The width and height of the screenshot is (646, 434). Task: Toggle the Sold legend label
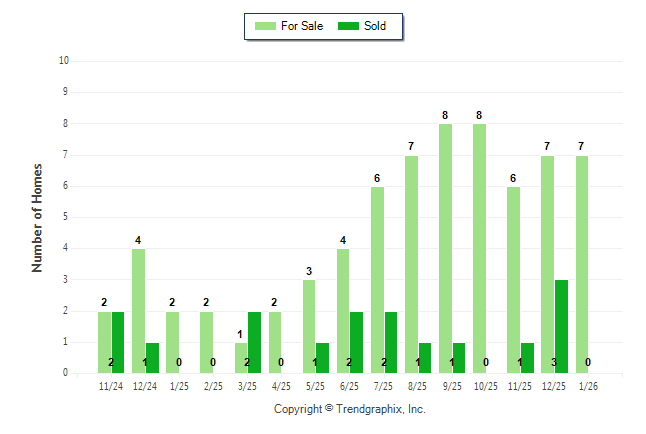(375, 26)
